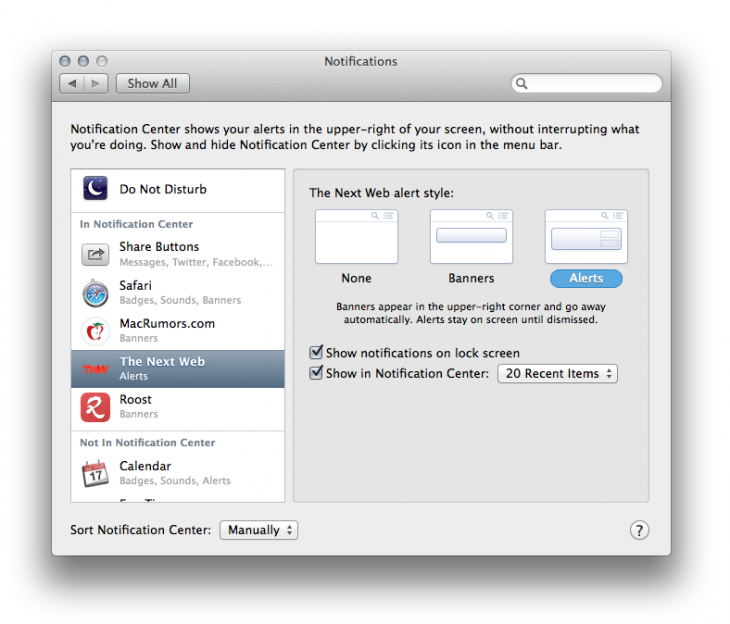Select Do Not Disturb row
Screen dimensions: 730x624
click(x=178, y=190)
